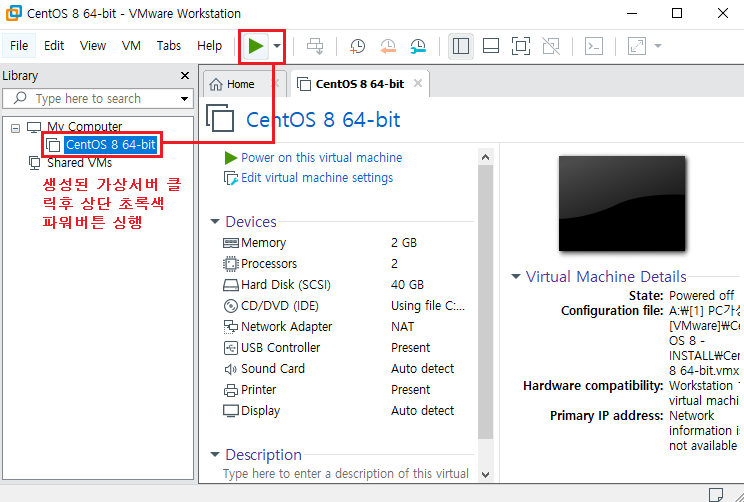Open the File menu

coord(19,46)
